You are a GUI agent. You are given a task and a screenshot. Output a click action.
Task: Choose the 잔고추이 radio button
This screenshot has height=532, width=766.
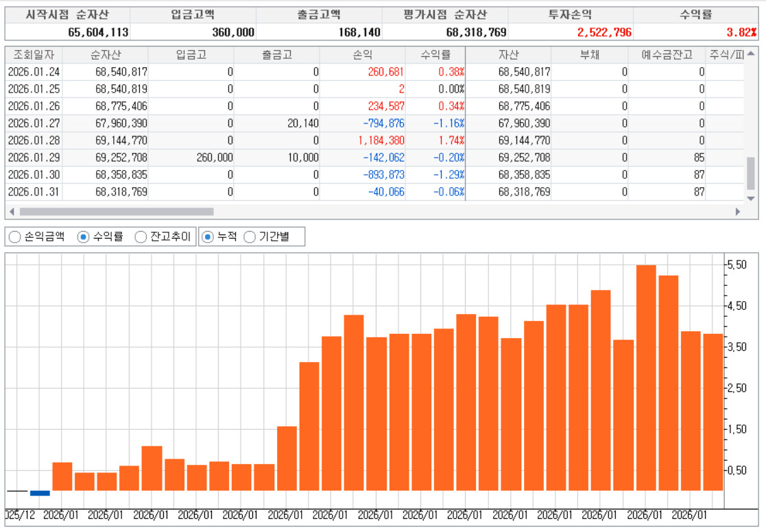[x=141, y=237]
